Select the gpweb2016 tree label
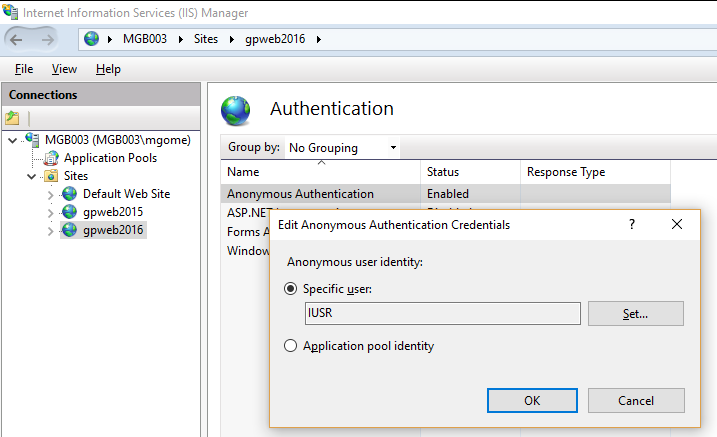 click(x=113, y=230)
